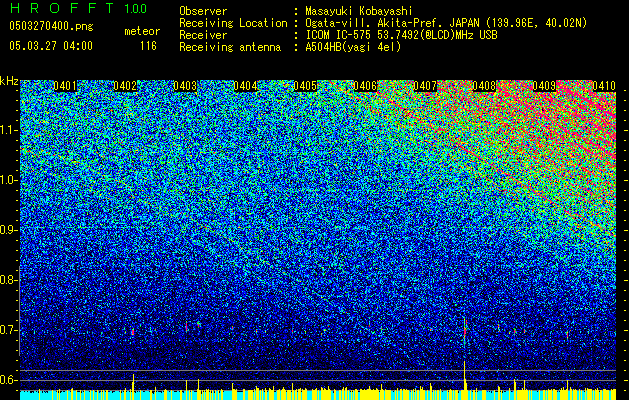Image resolution: width=629 pixels, height=400 pixels.
Task: Click the kHz axis unit label
Action: [x=9, y=81]
